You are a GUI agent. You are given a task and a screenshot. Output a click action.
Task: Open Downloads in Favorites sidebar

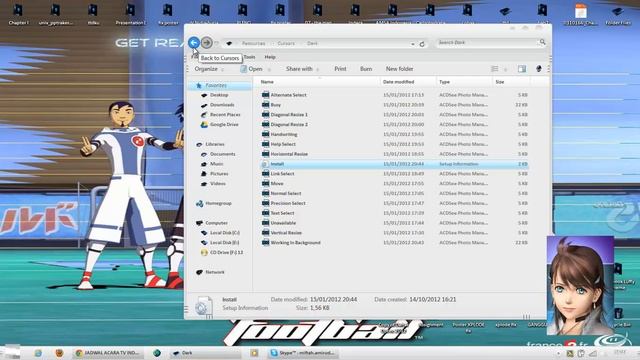(x=218, y=105)
